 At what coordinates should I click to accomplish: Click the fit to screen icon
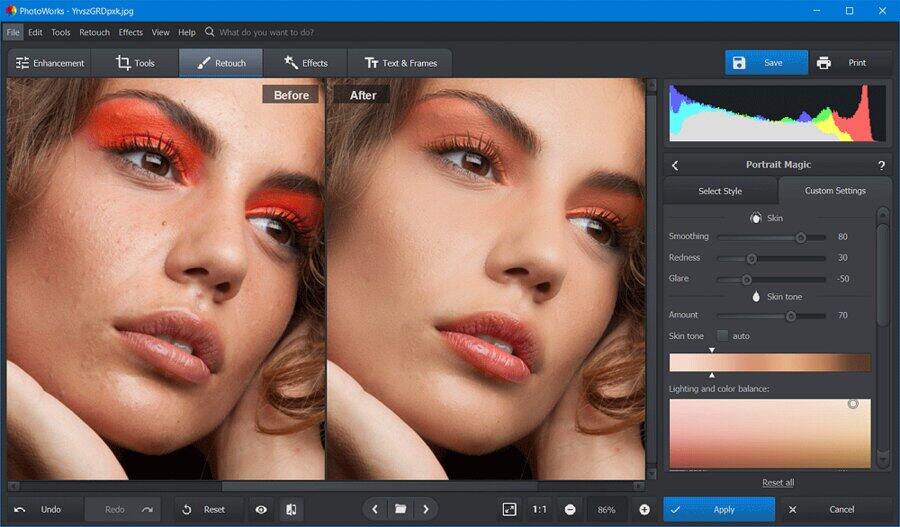[x=509, y=509]
